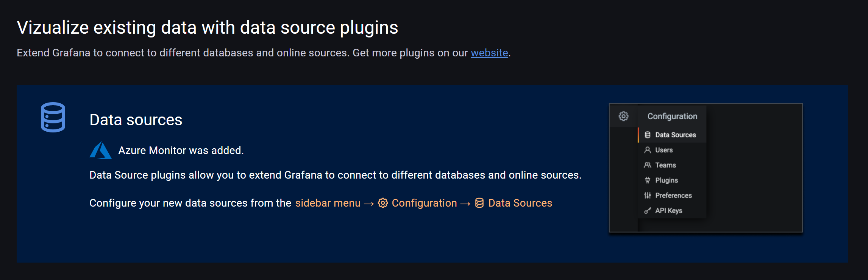The image size is (868, 280).
Task: Select Data Sources in the Configuration menu
Action: point(672,135)
